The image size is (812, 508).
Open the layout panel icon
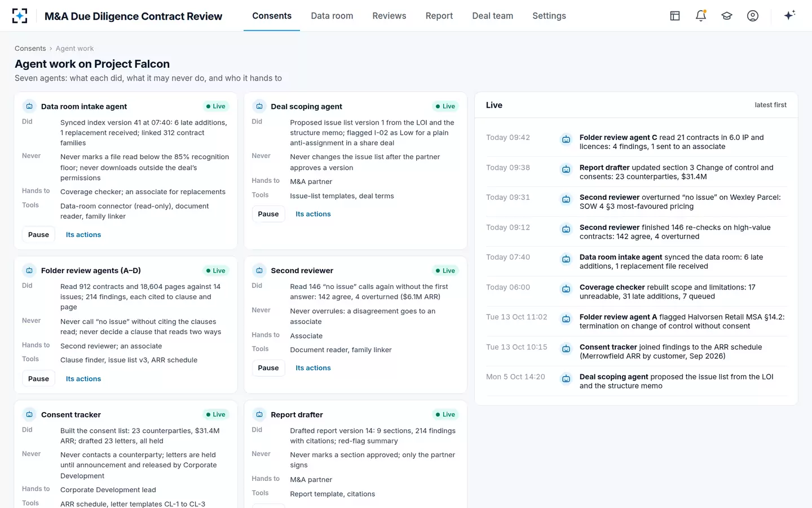(675, 16)
